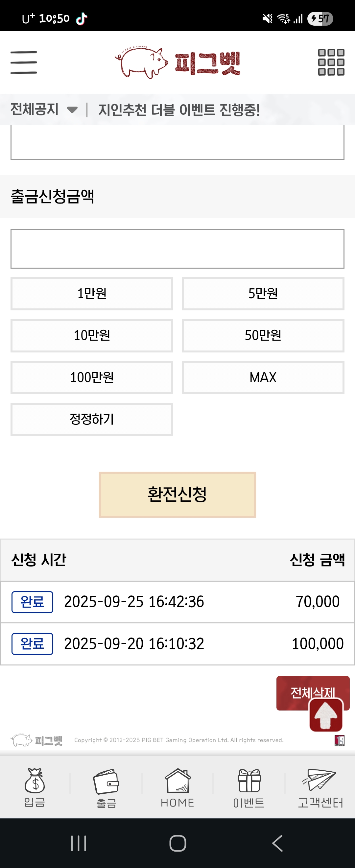Tap the scroll-to-top arrow button
Image resolution: width=355 pixels, height=868 pixels.
coord(326,715)
